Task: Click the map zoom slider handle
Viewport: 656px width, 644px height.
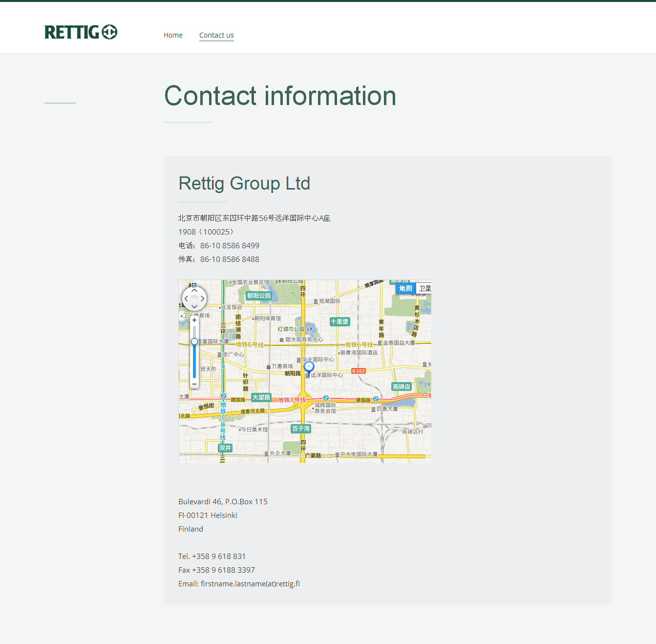Action: coord(194,342)
